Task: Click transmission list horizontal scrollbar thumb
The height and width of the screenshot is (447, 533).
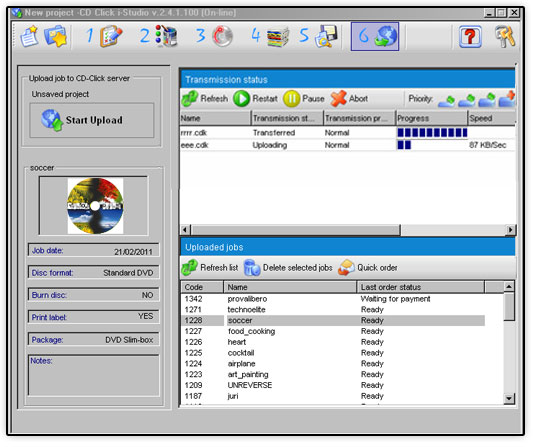Action: 296,231
